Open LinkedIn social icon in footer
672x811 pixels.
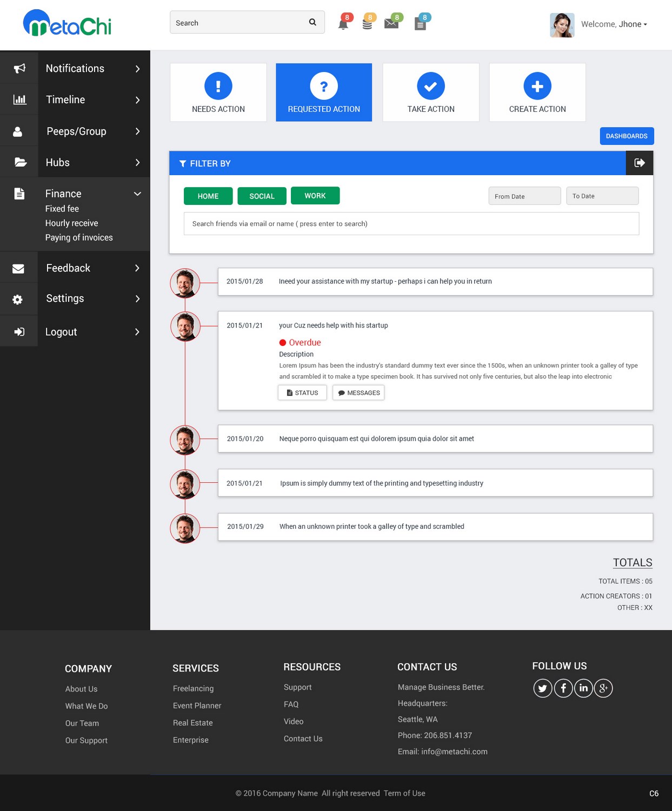coord(583,688)
